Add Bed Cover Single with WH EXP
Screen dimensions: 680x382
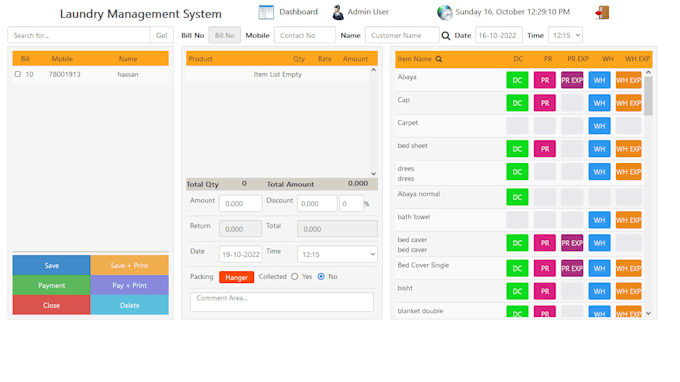[628, 268]
